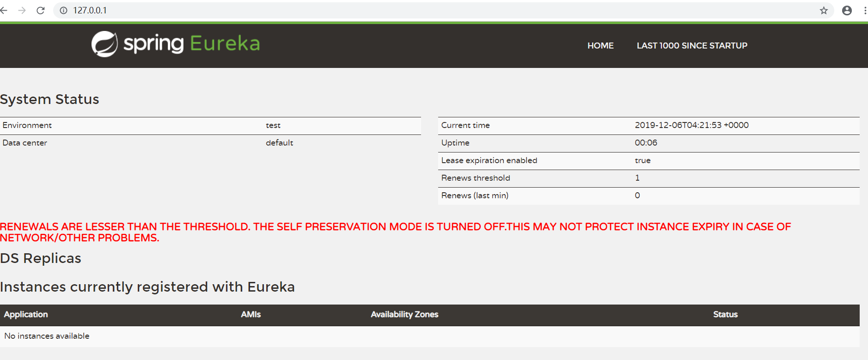This screenshot has height=360, width=868.
Task: Select the current time value
Action: 691,125
